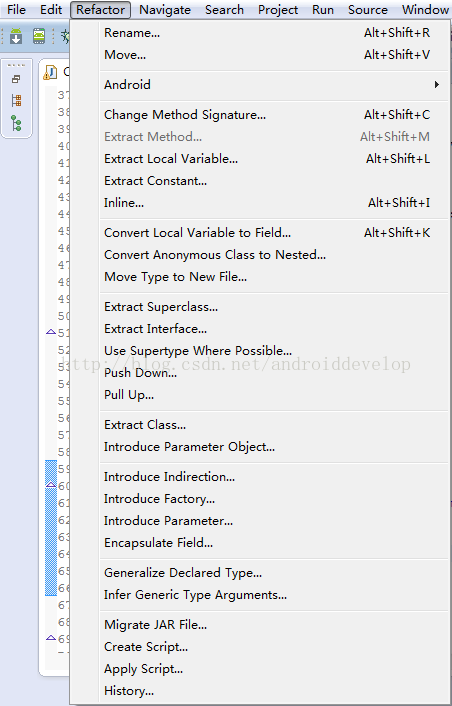Open the green tree-node view icon in sidebar
The height and width of the screenshot is (706, 452).
click(16, 123)
